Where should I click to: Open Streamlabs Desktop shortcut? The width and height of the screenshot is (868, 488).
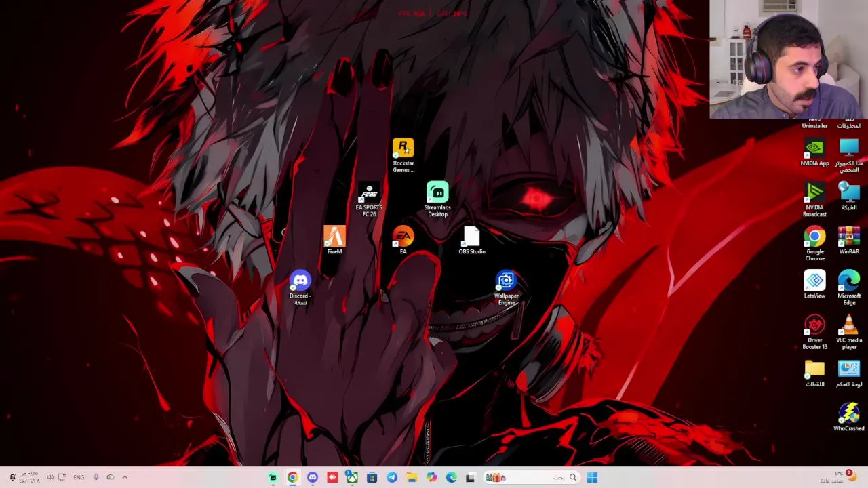click(x=437, y=199)
